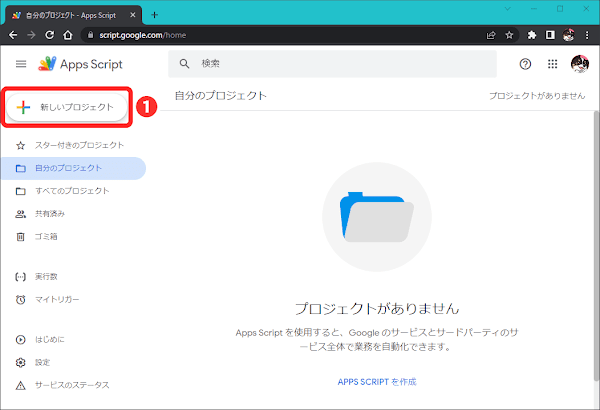Open 共有済み projects
The height and width of the screenshot is (410, 600).
73,214
